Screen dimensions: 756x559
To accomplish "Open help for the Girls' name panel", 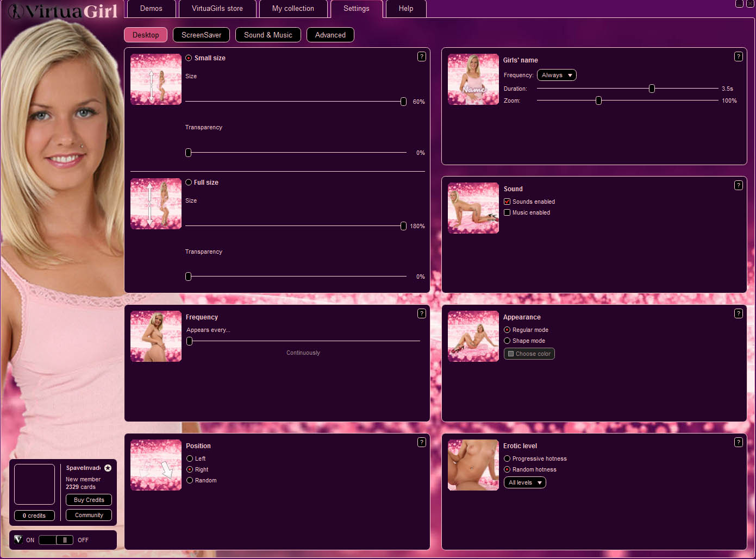I will (738, 56).
